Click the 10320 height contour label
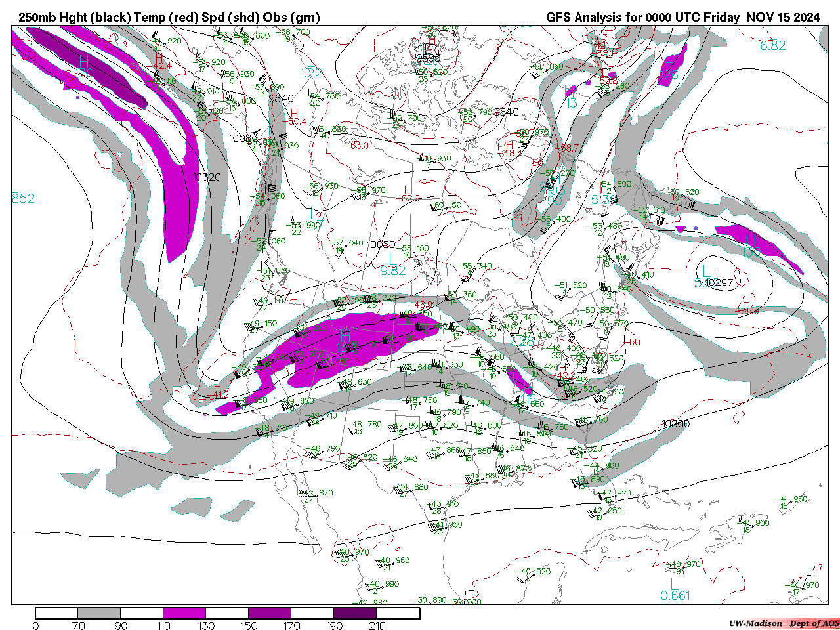840x630 pixels. tap(207, 177)
